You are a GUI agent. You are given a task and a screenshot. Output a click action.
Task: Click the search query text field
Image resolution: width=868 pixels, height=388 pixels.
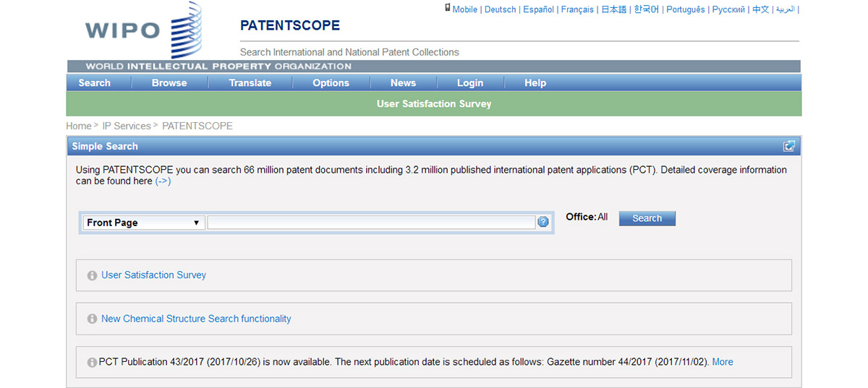371,223
